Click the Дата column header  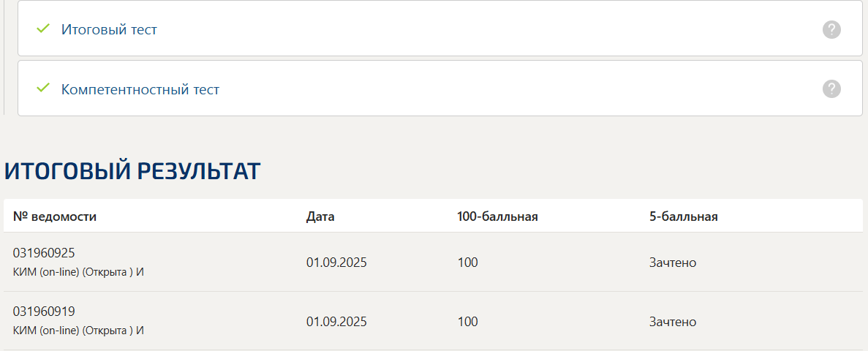pos(320,216)
